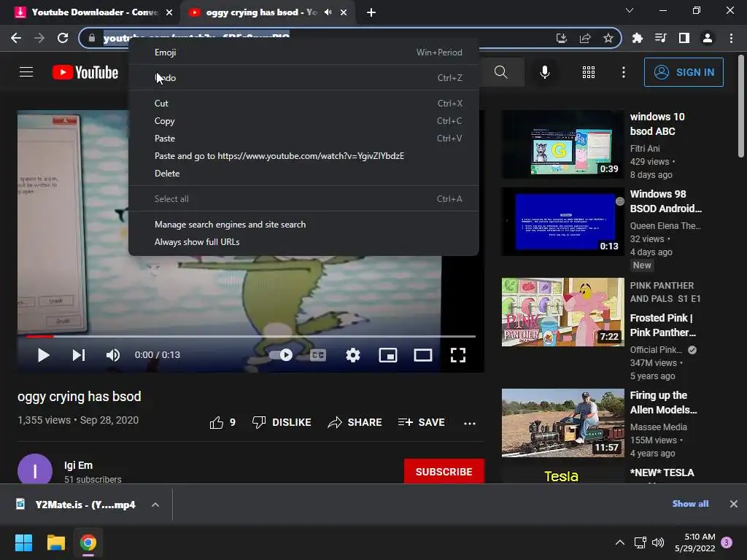The width and height of the screenshot is (747, 560).
Task: Open Frosted Pink Panther video thumbnail
Action: (x=562, y=312)
